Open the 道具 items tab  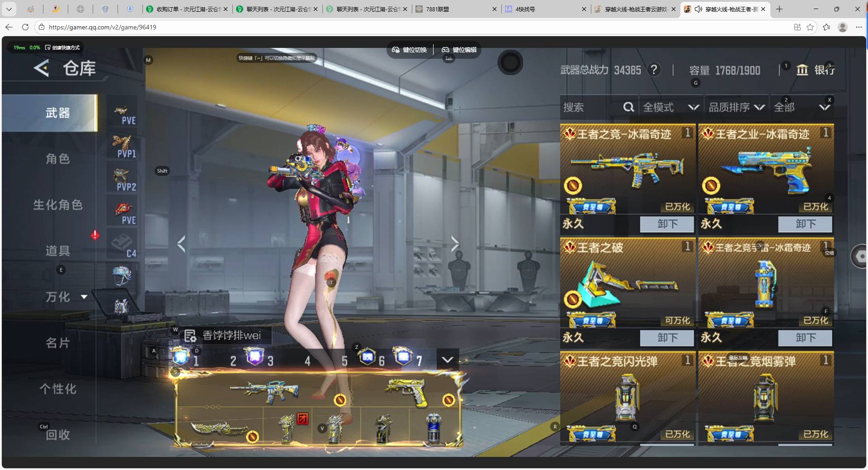[57, 251]
